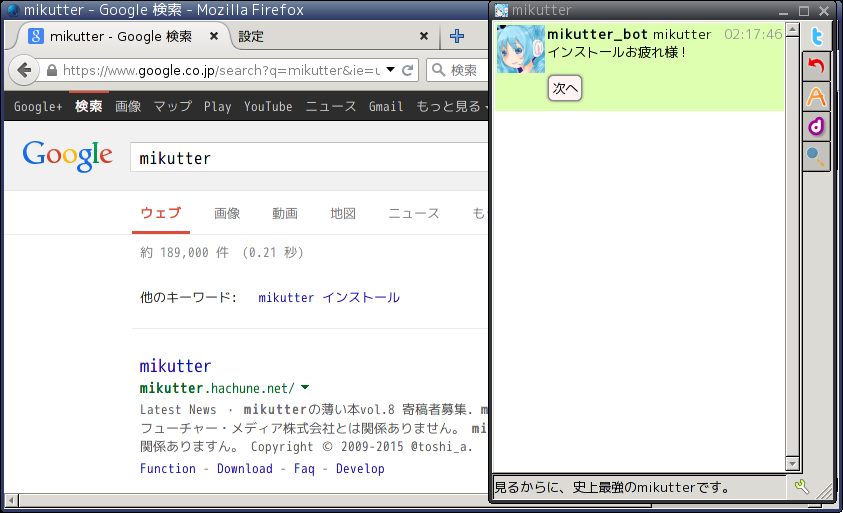Close the mikutter Google search tab
This screenshot has height=513, width=843.
214,36
